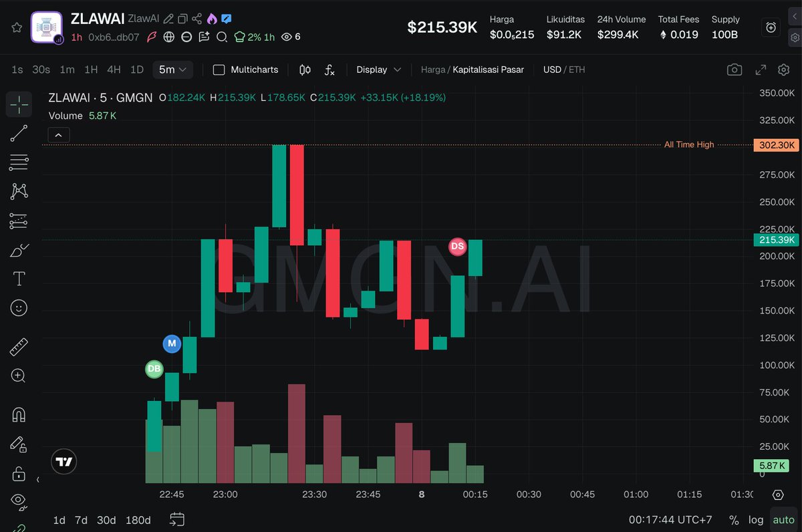Click the 180d range button
The image size is (802, 532).
138,519
